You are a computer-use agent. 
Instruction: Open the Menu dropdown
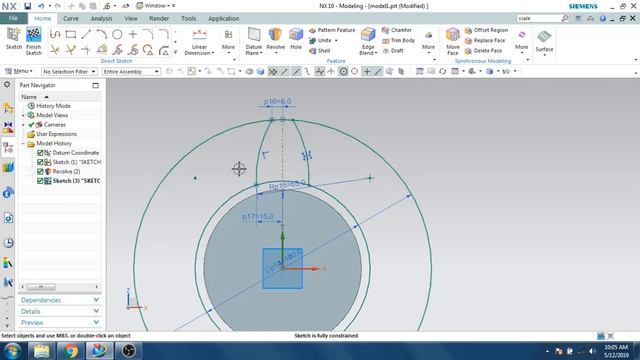click(18, 71)
